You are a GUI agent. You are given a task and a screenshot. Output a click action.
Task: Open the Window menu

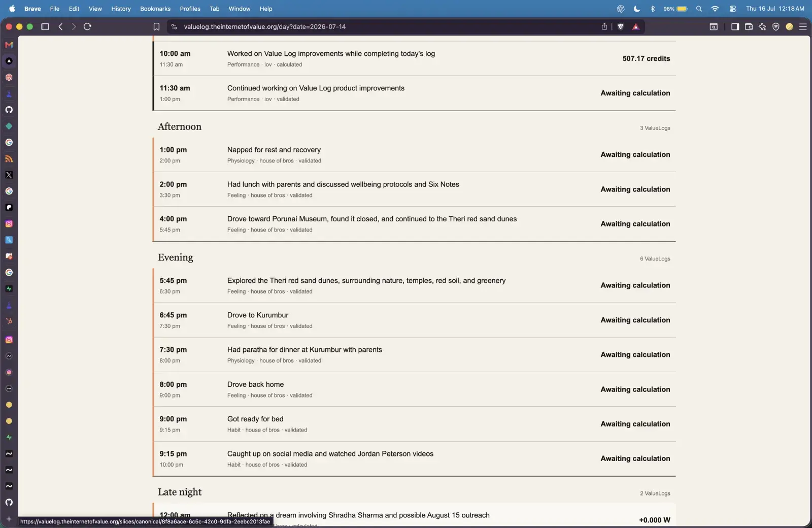pyautogui.click(x=240, y=9)
